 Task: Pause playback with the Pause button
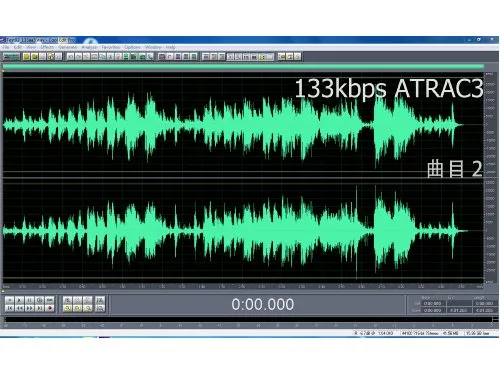29,300
